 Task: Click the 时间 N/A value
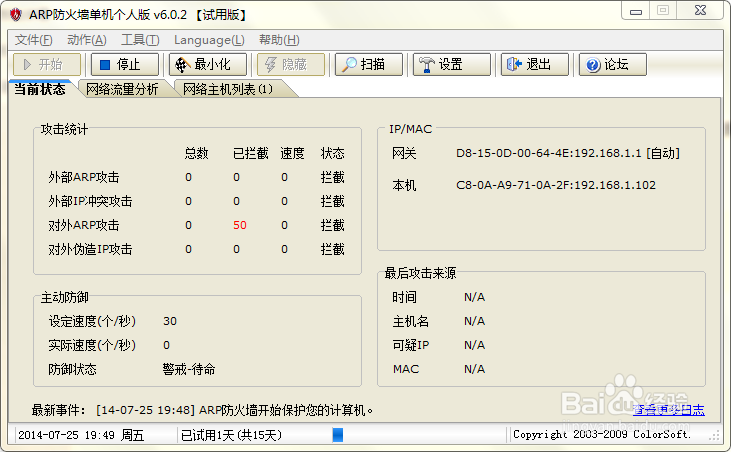pyautogui.click(x=475, y=297)
